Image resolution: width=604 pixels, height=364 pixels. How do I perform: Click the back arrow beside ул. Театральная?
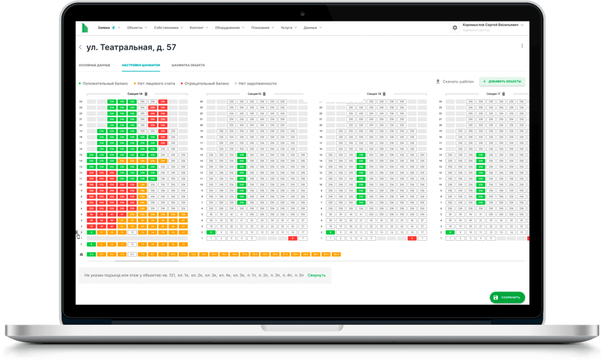[x=80, y=47]
